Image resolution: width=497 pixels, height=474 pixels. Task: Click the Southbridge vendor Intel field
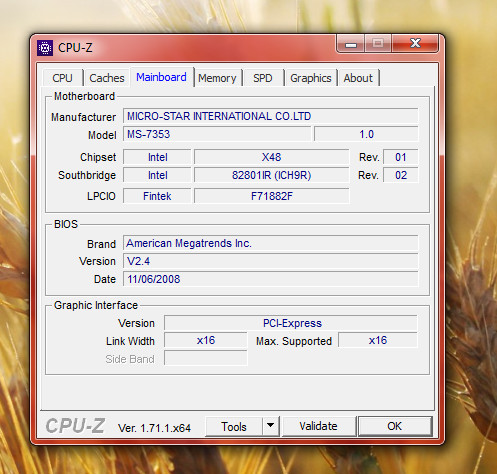click(x=157, y=175)
